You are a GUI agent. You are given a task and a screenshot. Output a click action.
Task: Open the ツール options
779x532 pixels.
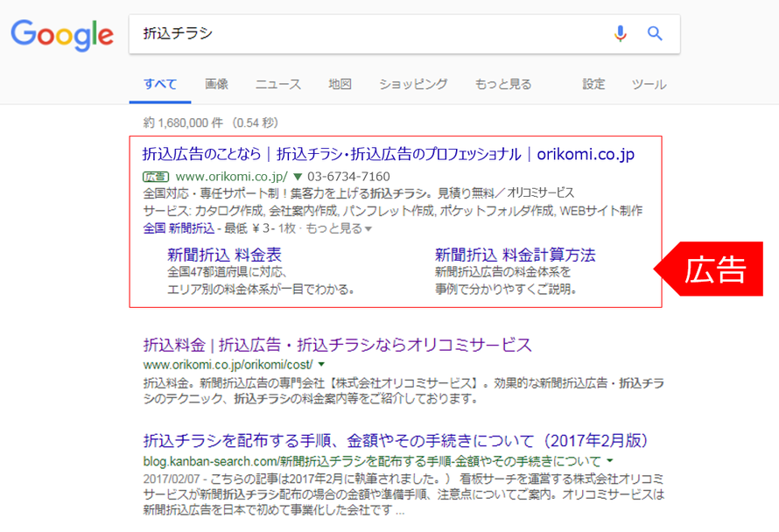649,84
